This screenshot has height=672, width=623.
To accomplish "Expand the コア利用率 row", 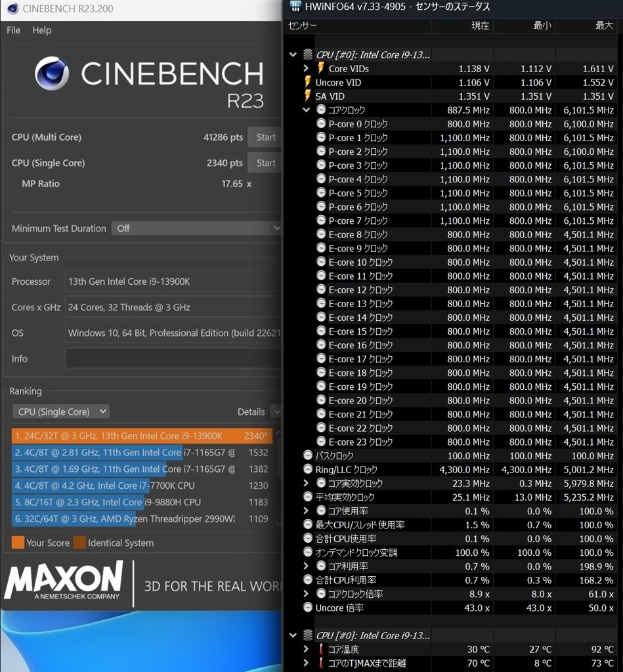I will 306,566.
